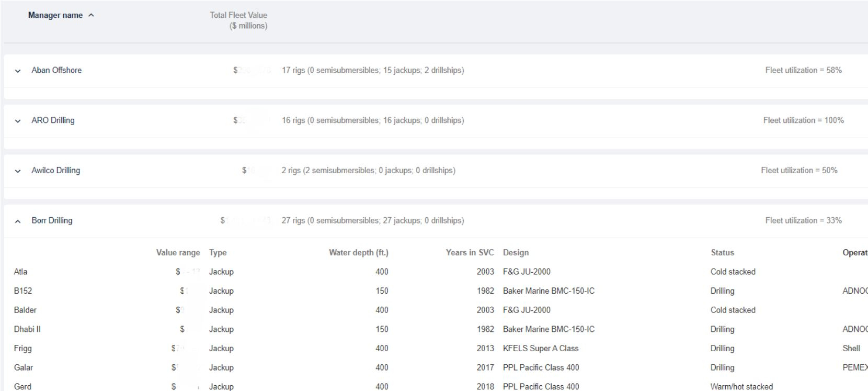
Task: Select the B152 rig name
Action: tap(22, 291)
